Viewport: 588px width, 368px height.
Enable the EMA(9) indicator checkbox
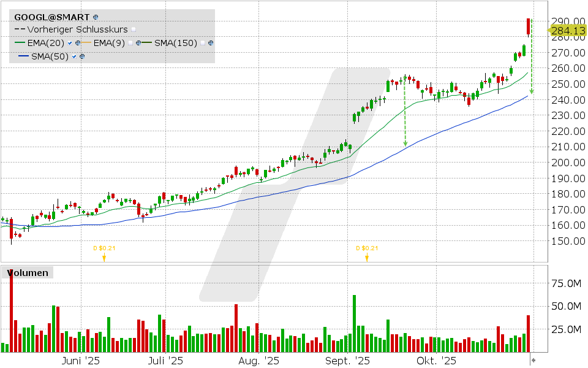pos(130,43)
